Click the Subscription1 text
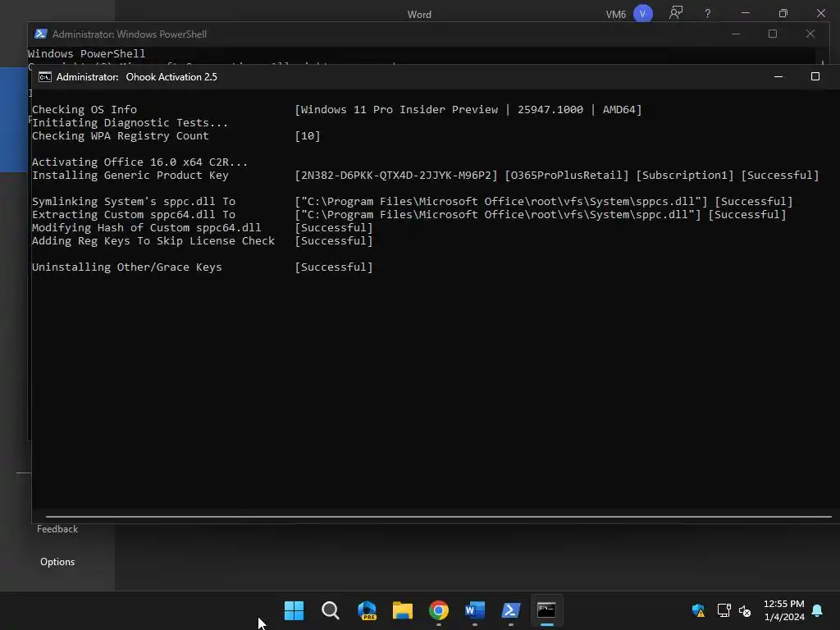This screenshot has height=630, width=840. (x=685, y=176)
